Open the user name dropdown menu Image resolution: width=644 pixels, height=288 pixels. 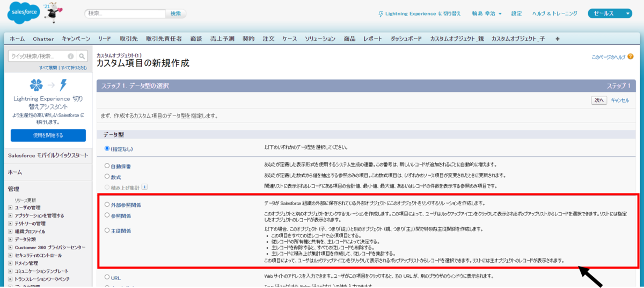click(487, 13)
